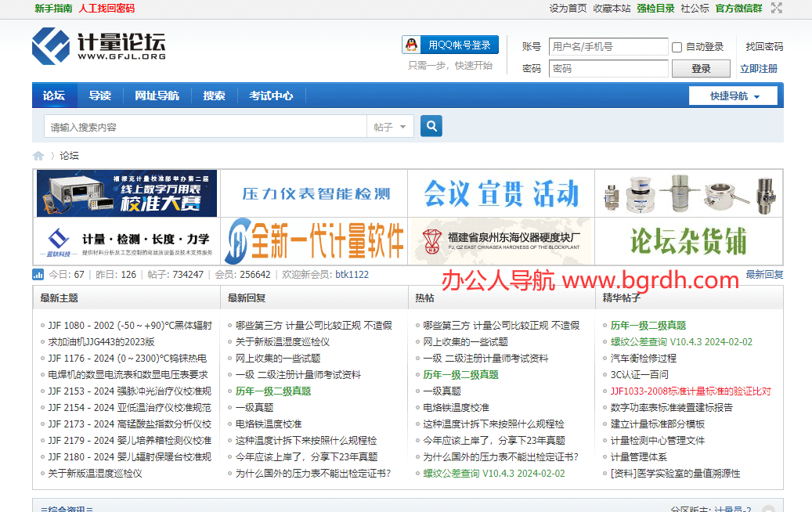The image size is (812, 512).
Task: Click the 找回密码 link
Action: (763, 47)
